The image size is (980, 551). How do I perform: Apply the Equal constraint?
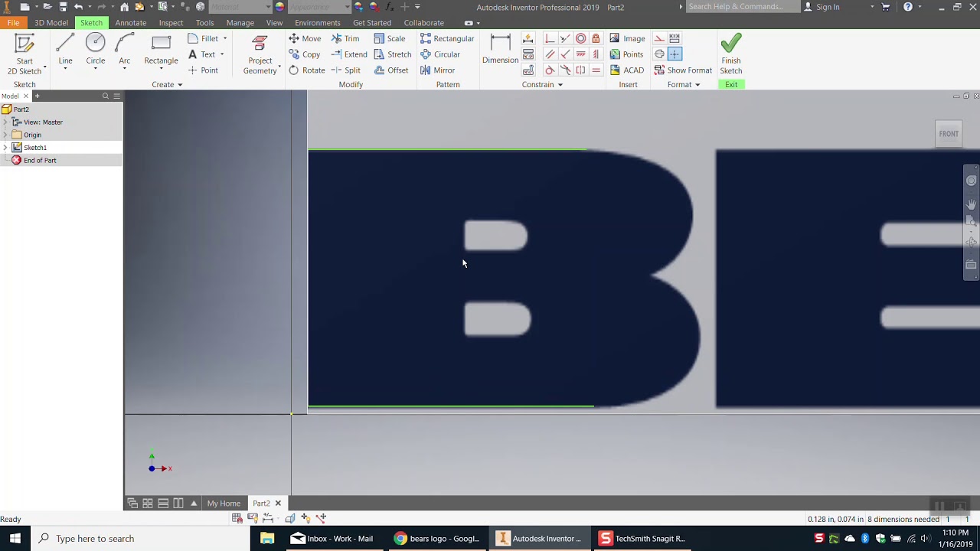(596, 70)
